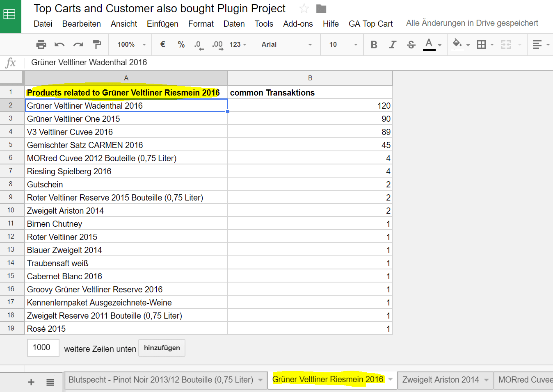Click the hinzufügen button to add rows
Viewport: 553px width, 392px height.
click(162, 348)
